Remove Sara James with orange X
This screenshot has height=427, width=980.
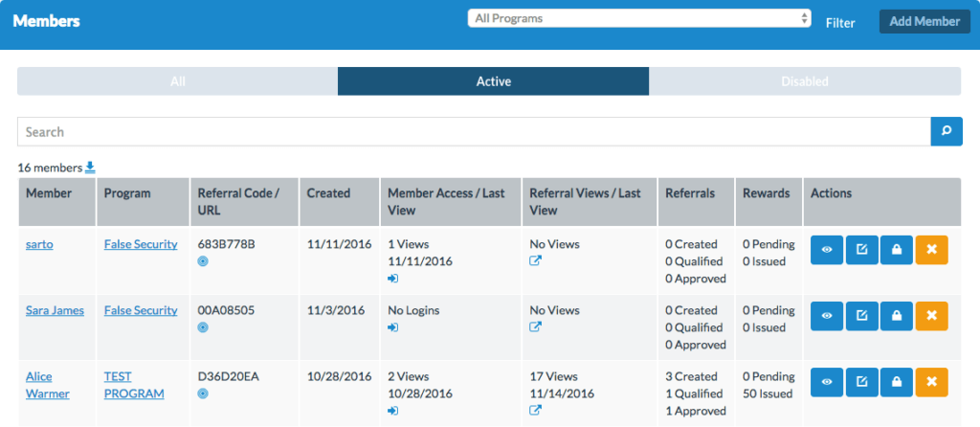coord(932,316)
